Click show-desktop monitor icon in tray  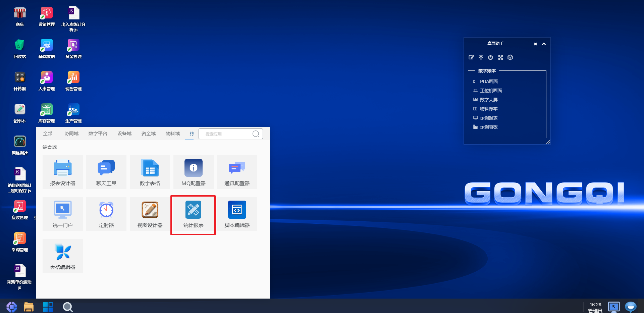click(614, 307)
